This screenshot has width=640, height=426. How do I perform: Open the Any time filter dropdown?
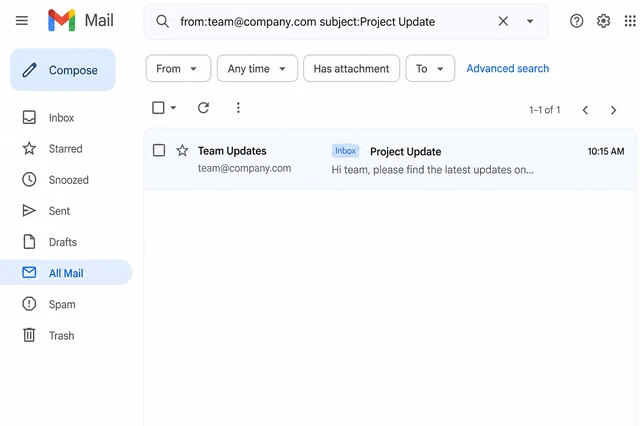257,69
